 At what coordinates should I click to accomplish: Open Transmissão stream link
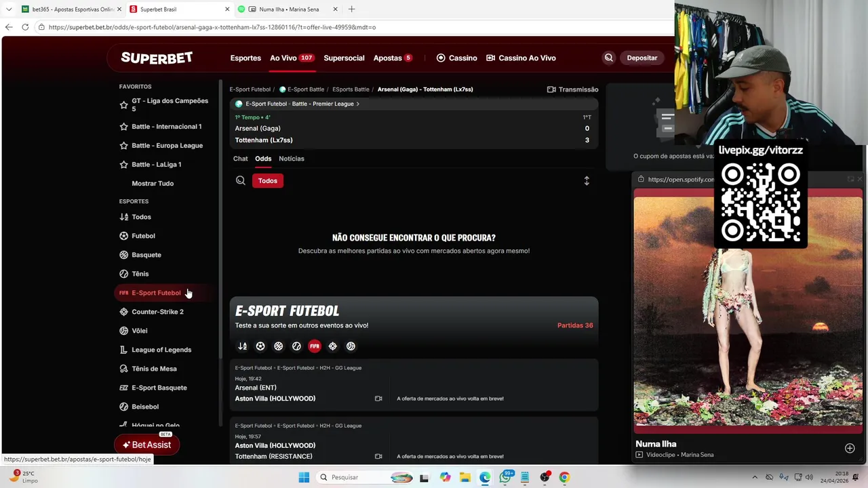[x=572, y=89]
